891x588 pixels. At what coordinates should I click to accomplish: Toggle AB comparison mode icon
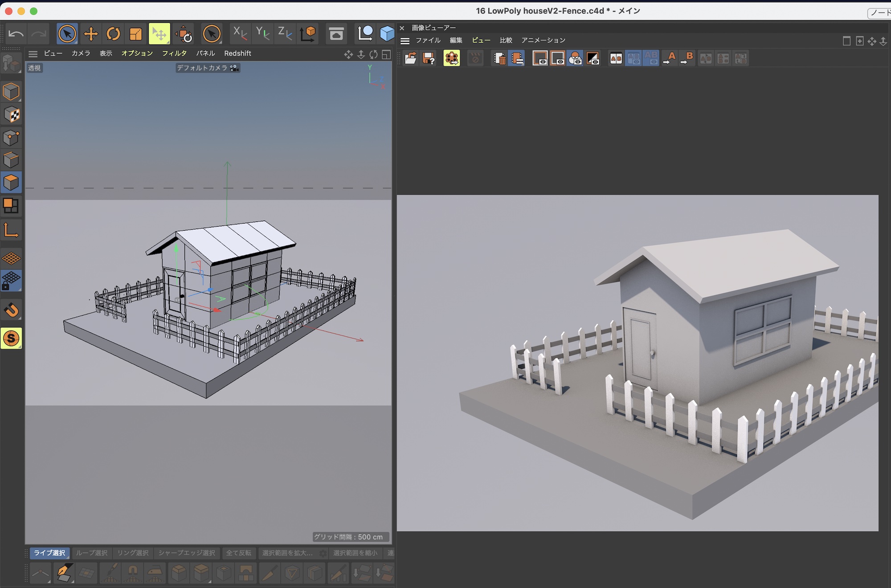click(616, 58)
